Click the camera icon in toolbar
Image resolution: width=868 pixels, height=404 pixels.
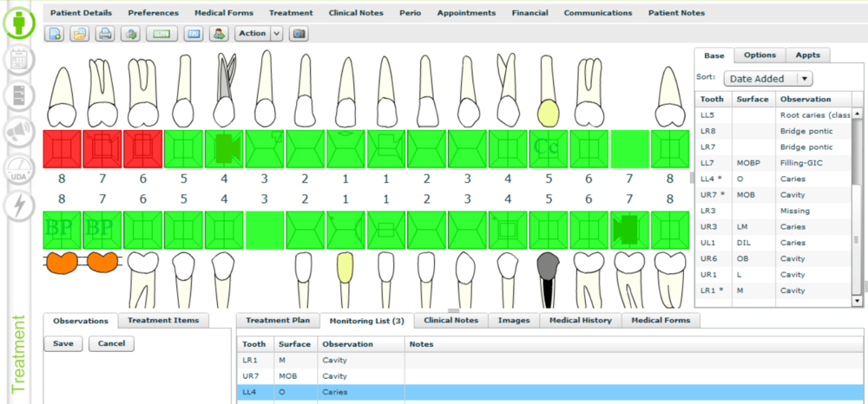tap(299, 34)
